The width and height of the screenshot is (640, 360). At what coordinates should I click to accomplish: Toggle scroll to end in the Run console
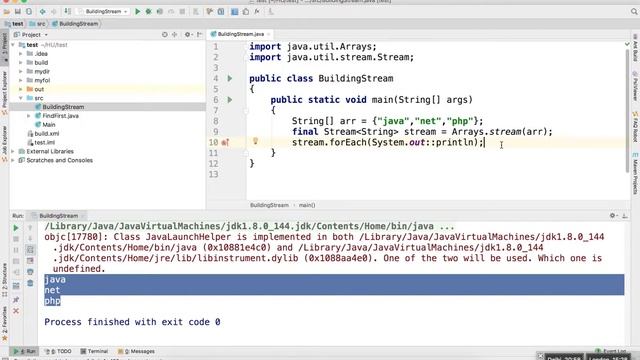(x=30, y=261)
